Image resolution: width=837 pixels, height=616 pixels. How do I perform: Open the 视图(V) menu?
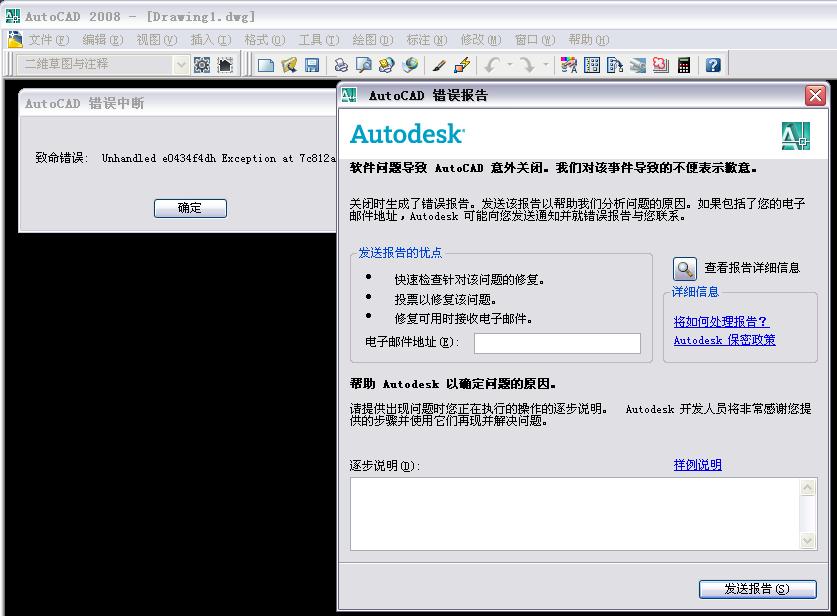coord(156,40)
